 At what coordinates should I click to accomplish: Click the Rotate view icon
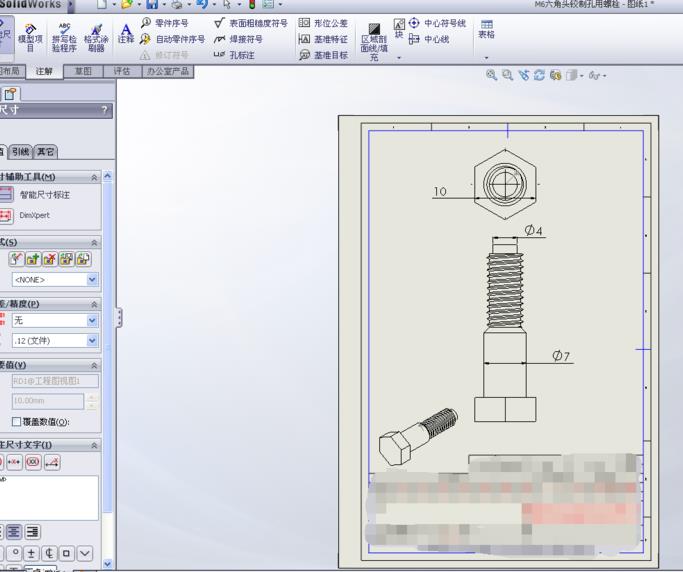tap(539, 75)
